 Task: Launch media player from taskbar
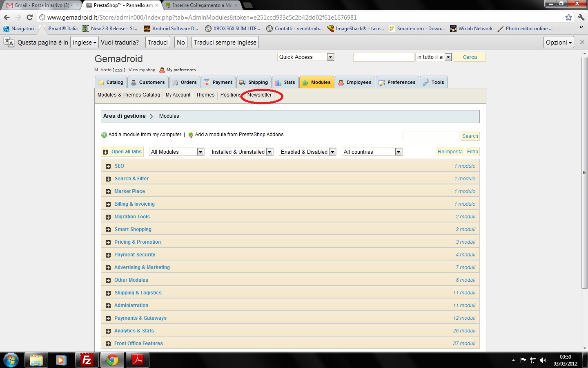tap(61, 360)
